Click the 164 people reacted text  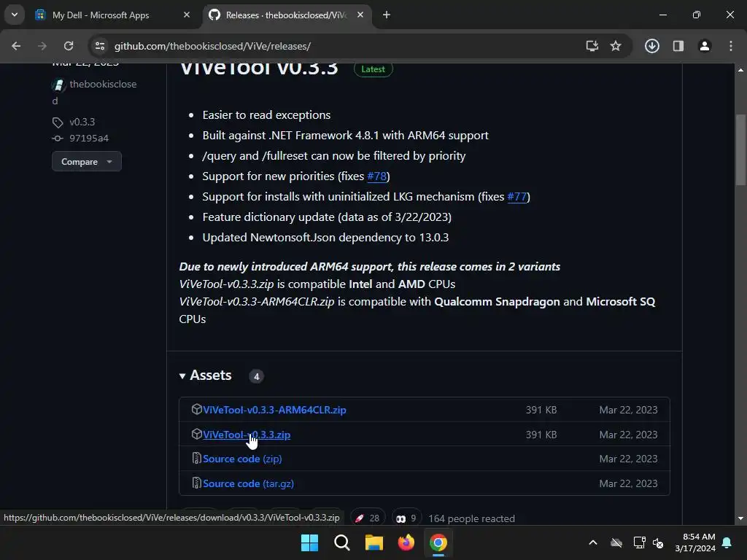[x=471, y=518]
